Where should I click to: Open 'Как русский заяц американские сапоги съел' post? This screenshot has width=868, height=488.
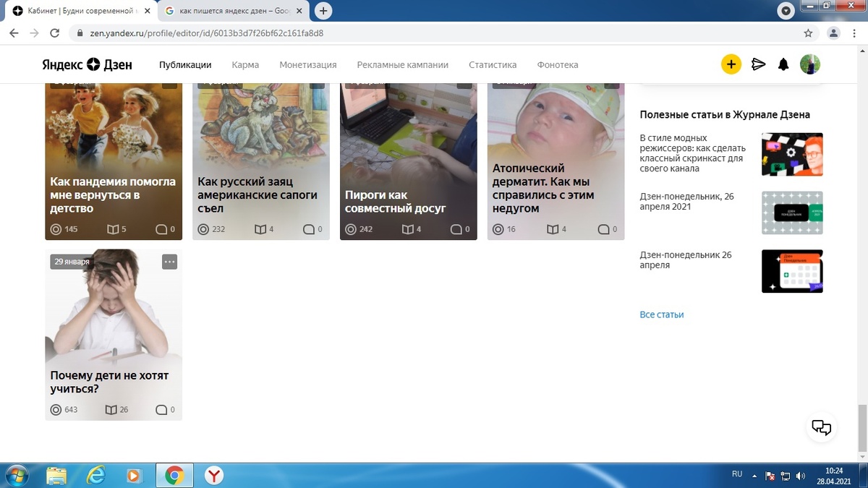[258, 195]
